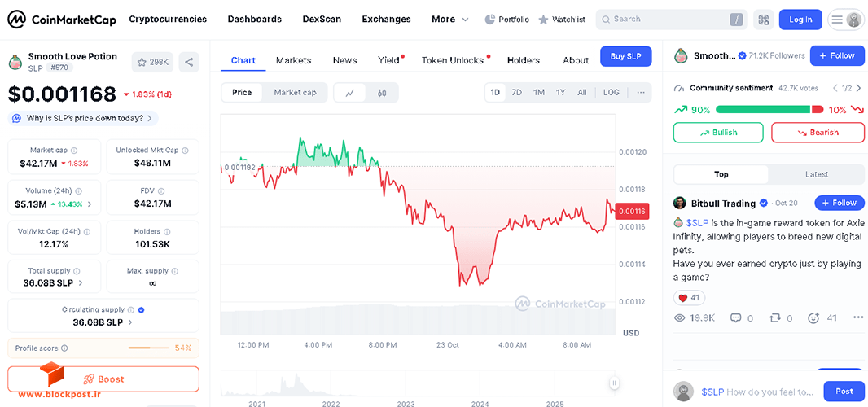Vote Bullish on sentiment
Viewport: 868px width, 407px height.
718,133
